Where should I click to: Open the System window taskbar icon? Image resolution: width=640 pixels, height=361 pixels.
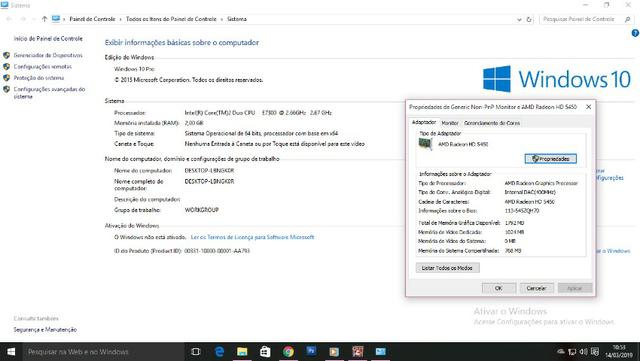tap(380, 352)
